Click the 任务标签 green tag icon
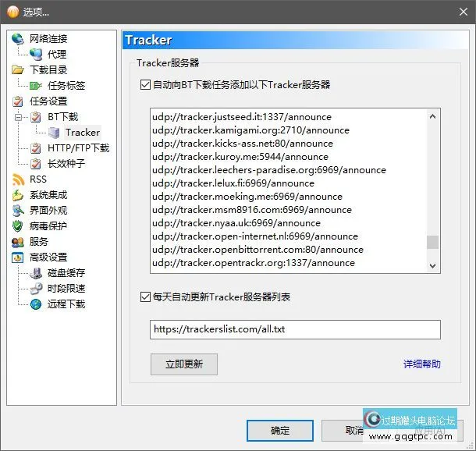476x451 pixels. coord(36,86)
